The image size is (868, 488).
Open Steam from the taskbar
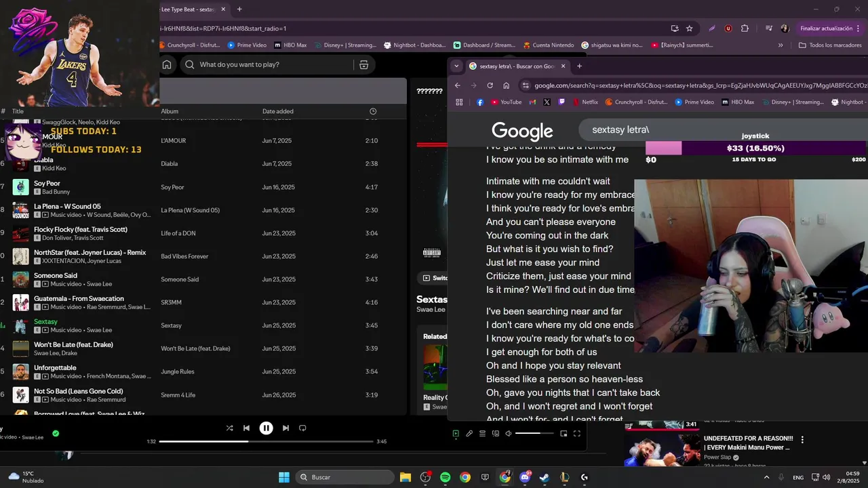[545, 477]
